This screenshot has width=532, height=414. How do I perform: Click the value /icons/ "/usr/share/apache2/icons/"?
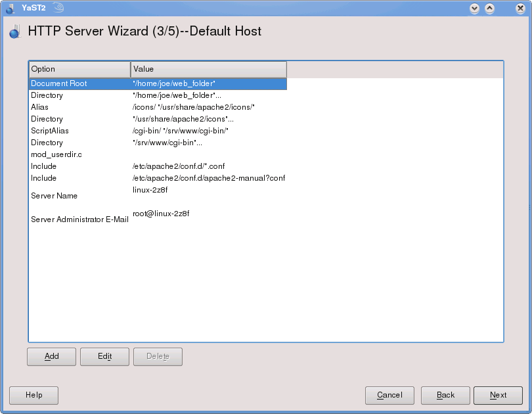tap(193, 108)
